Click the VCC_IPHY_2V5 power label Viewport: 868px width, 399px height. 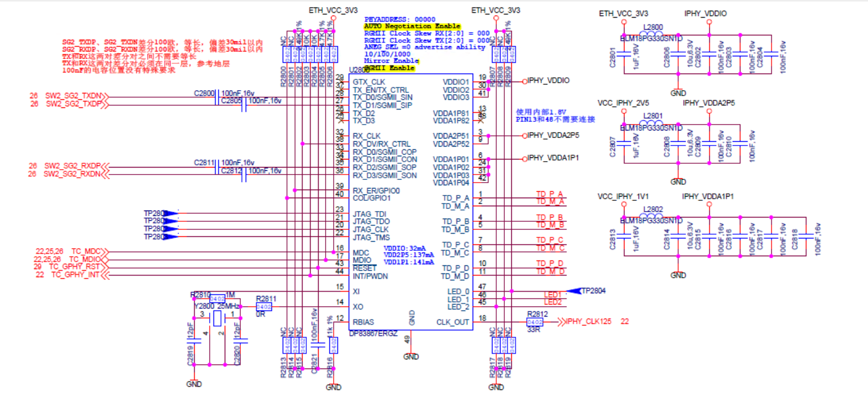click(x=623, y=103)
